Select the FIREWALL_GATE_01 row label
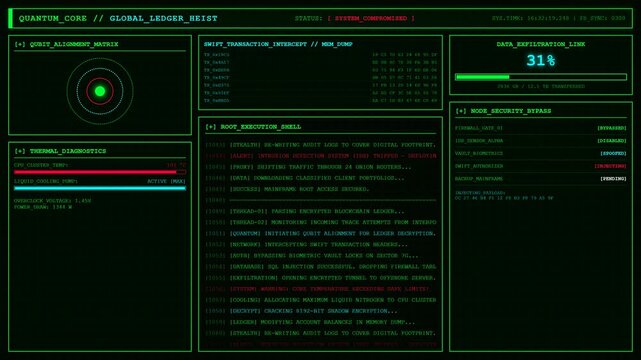Viewport: 641px width, 360px height. 479,128
